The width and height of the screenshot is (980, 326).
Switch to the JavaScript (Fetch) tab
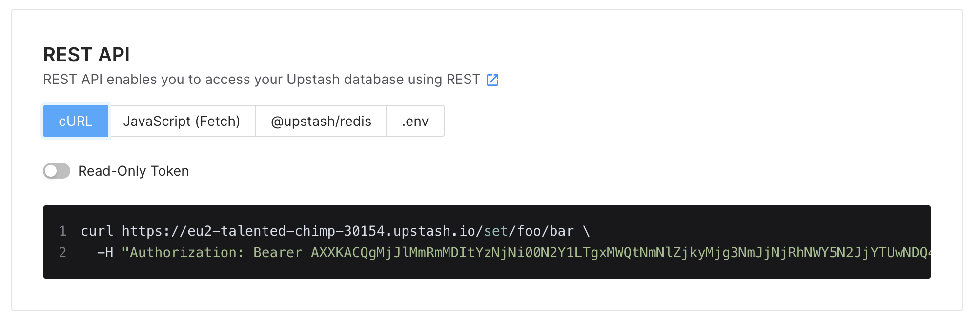click(x=182, y=121)
